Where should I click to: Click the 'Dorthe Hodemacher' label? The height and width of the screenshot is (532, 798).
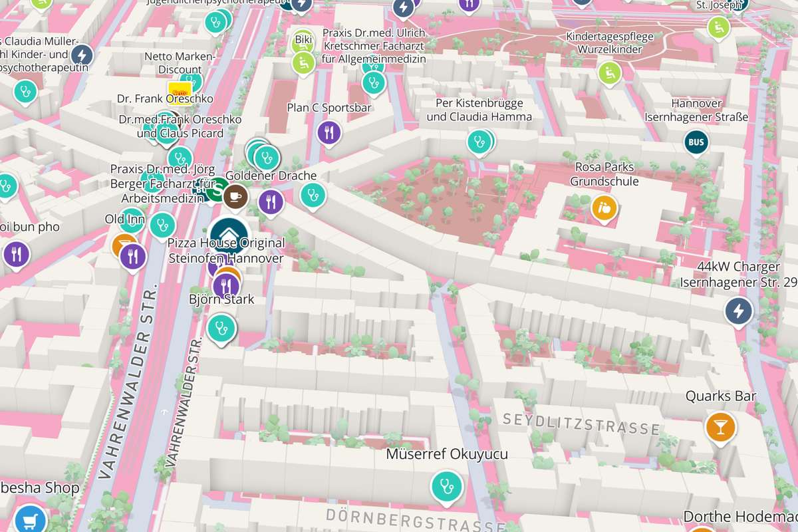pos(741,517)
